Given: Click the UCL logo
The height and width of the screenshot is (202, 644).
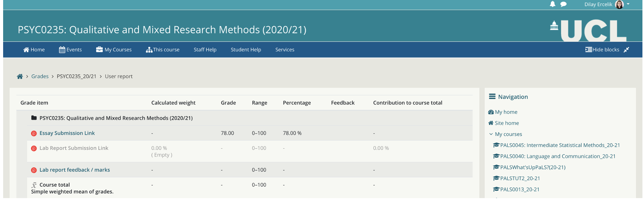Looking at the screenshot, I should 588,31.
